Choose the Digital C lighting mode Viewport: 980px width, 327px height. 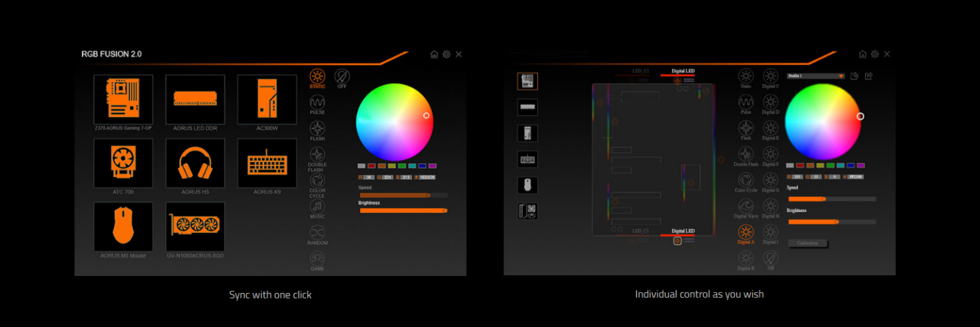coord(770,76)
